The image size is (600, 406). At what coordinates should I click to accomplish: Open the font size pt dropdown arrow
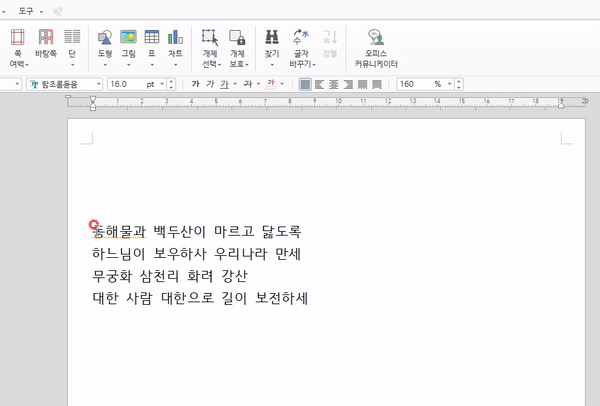click(x=162, y=84)
